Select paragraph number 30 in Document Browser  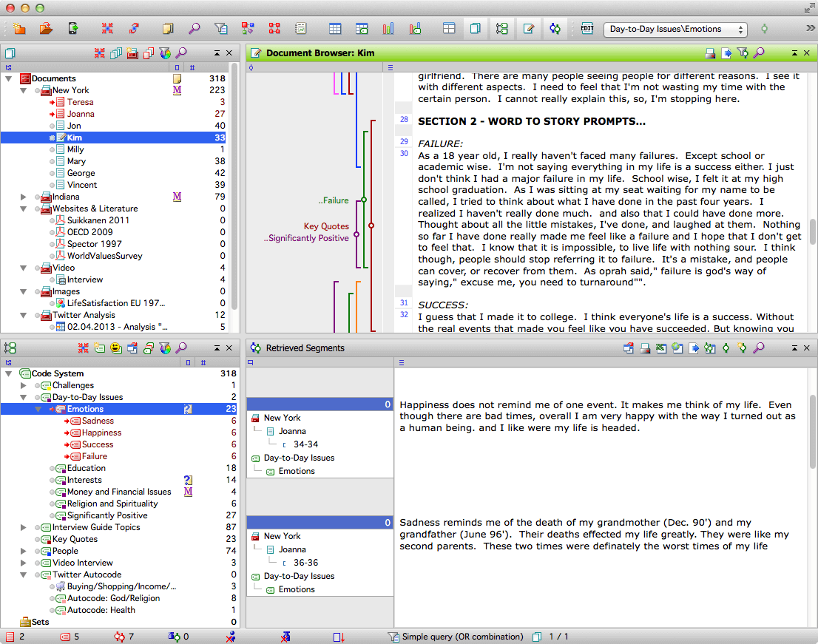pos(405,153)
